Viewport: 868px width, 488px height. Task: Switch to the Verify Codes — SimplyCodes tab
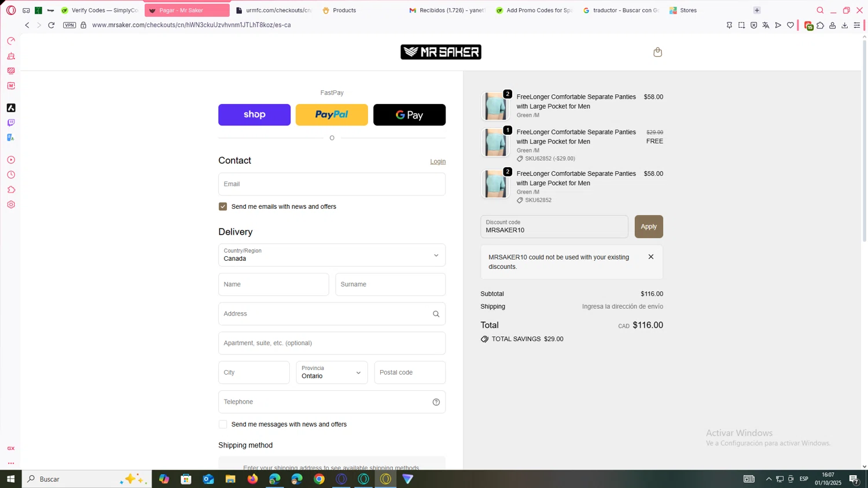(100, 10)
